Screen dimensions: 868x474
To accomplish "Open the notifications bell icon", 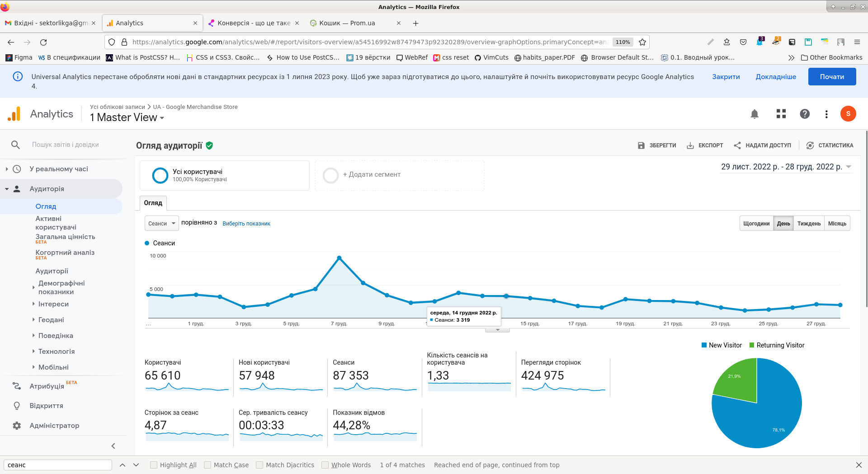I will pyautogui.click(x=755, y=114).
